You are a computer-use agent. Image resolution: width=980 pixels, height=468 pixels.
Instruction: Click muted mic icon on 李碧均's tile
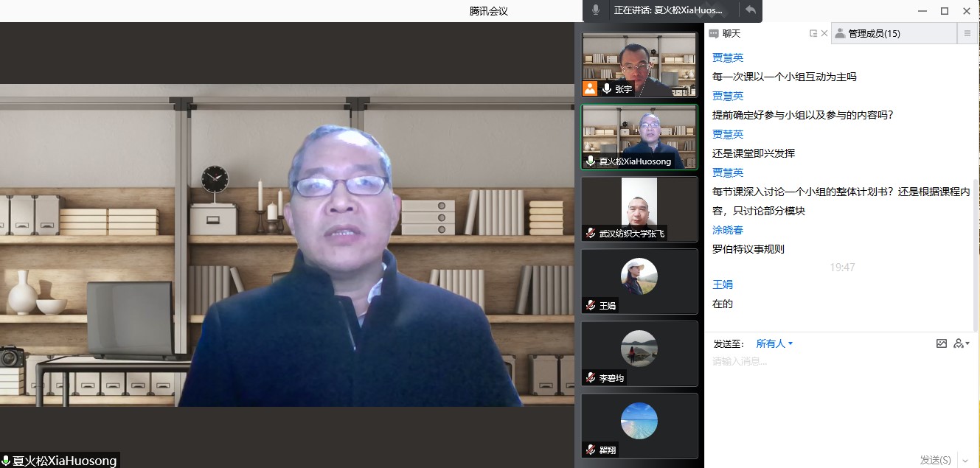point(591,377)
